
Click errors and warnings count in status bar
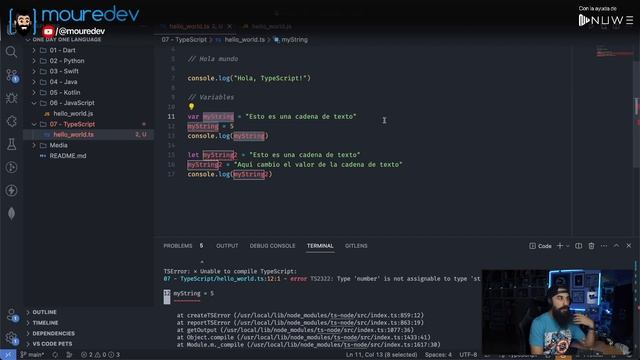(x=100, y=355)
